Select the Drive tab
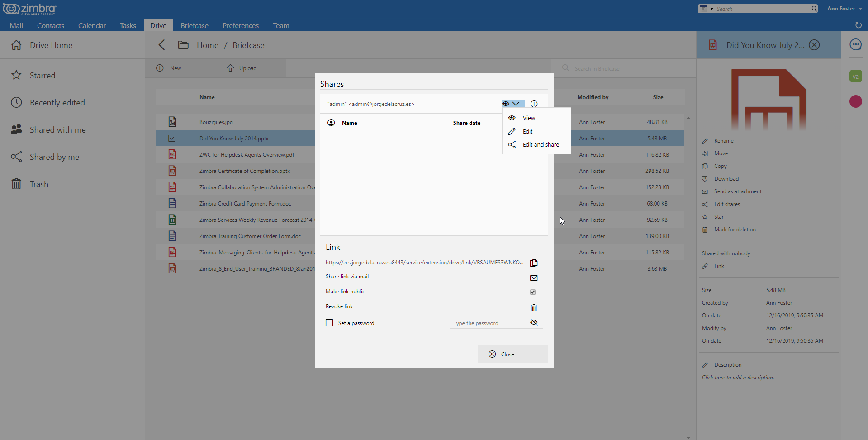Viewport: 868px width, 440px height. 158,26
